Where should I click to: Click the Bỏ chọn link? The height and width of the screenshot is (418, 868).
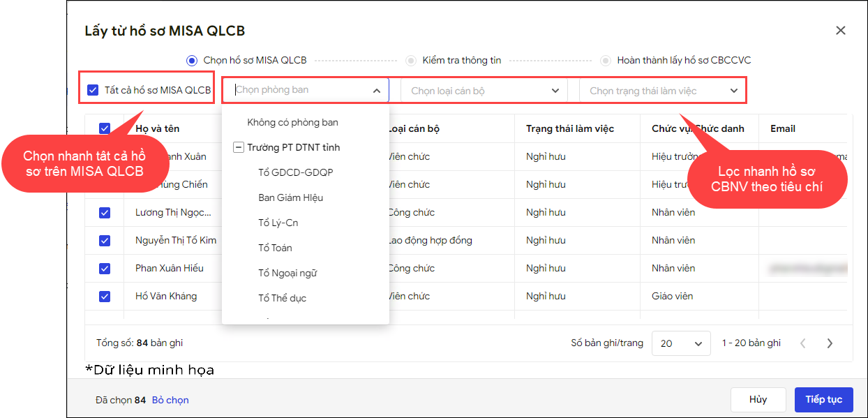pos(170,400)
